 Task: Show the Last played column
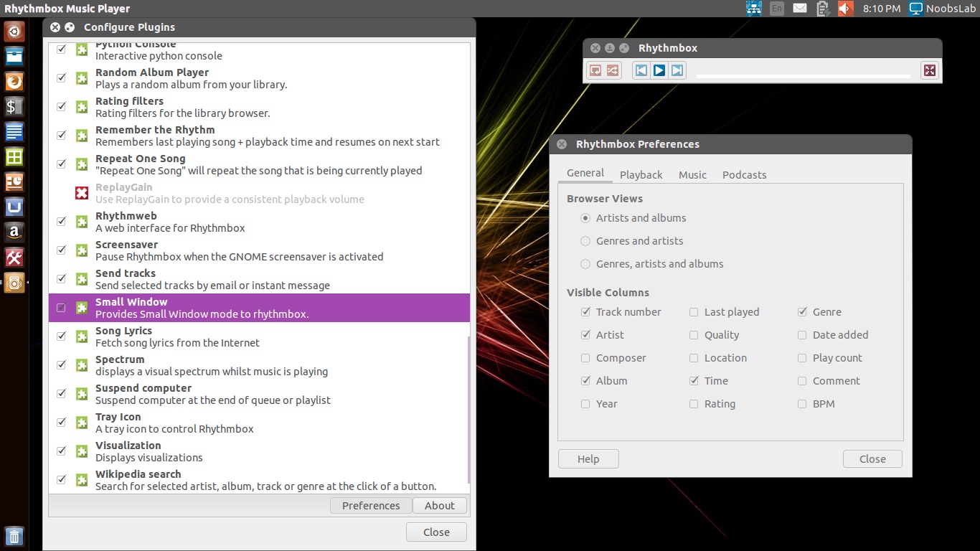click(694, 312)
